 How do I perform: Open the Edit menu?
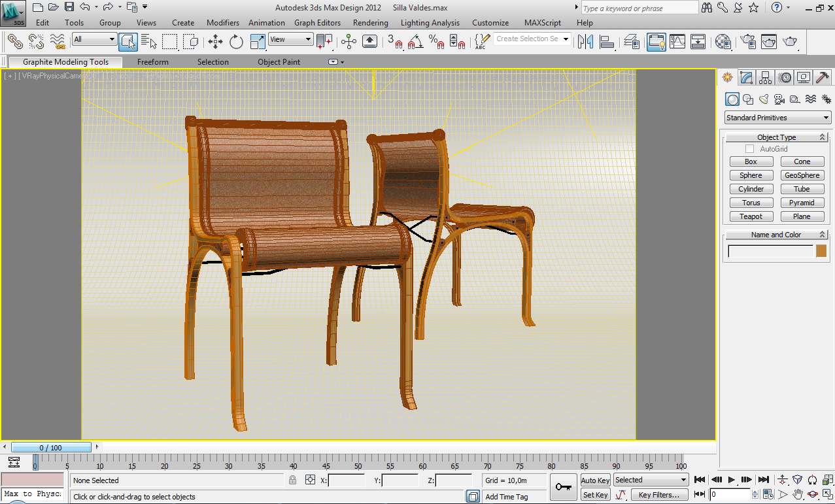(x=43, y=22)
